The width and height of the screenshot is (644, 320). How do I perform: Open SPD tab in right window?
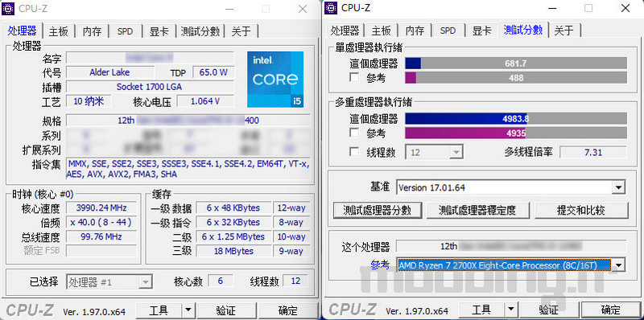[448, 31]
